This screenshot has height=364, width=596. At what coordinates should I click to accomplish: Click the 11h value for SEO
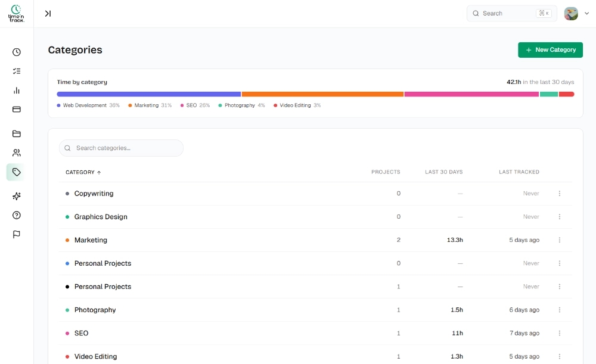tap(457, 333)
